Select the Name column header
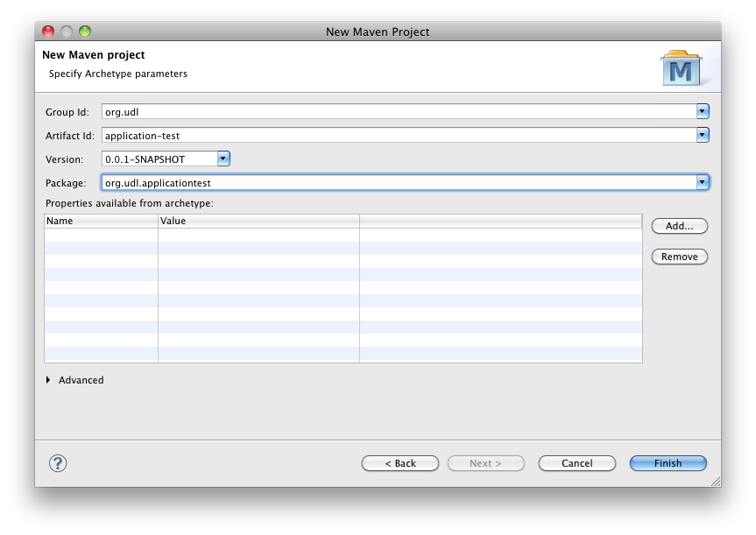 click(101, 222)
